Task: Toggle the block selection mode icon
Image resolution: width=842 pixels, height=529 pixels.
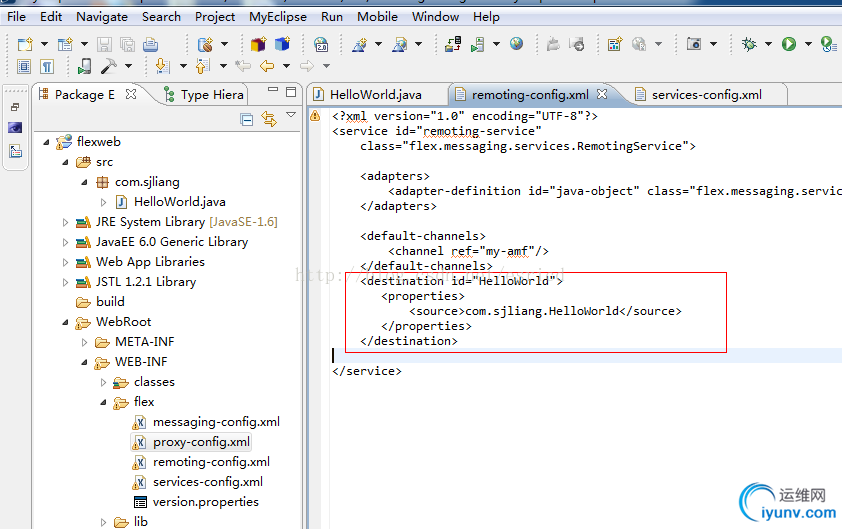Action: (x=24, y=67)
